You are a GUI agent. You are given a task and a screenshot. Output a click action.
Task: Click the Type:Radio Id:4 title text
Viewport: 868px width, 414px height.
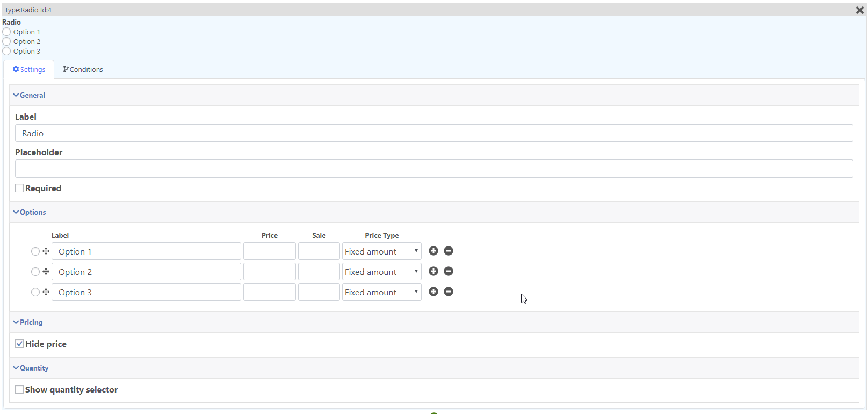28,10
